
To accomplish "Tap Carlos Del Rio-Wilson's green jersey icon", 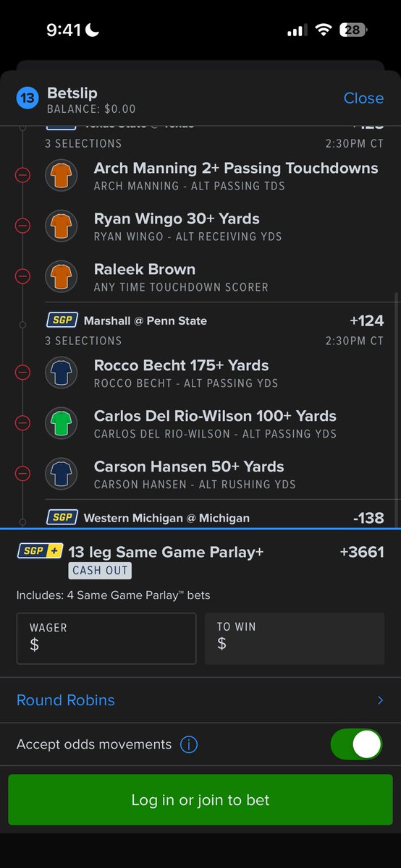I will click(x=62, y=423).
